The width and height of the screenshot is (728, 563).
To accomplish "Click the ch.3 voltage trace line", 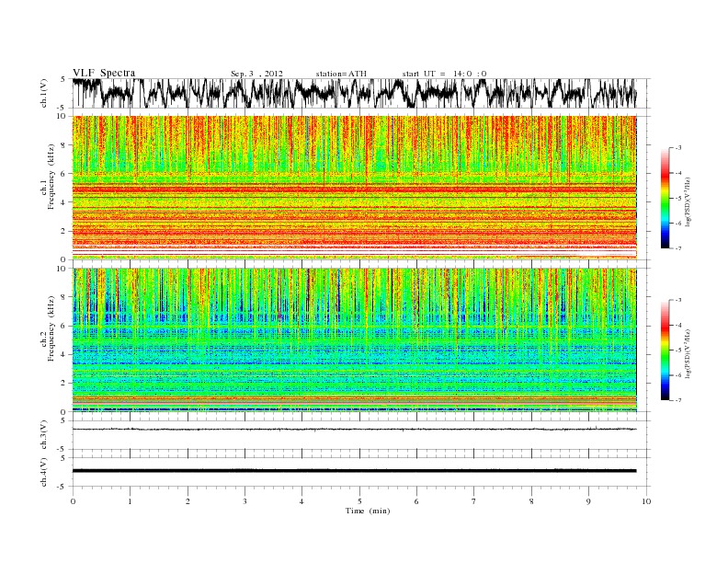I will [x=355, y=429].
